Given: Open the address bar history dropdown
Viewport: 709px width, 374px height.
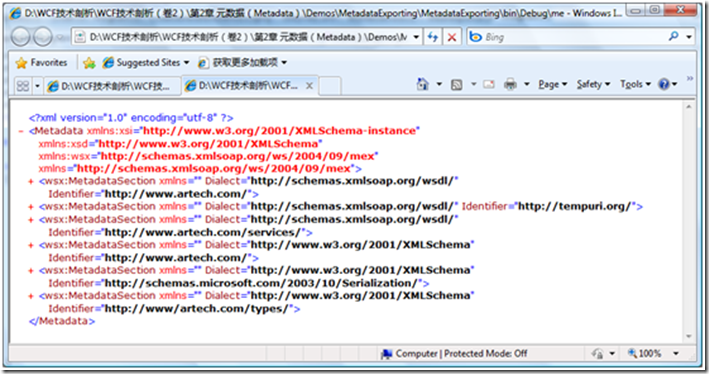Looking at the screenshot, I should (416, 37).
